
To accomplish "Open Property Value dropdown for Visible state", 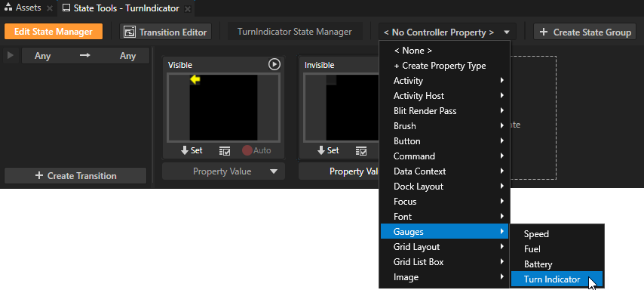I will click(223, 171).
